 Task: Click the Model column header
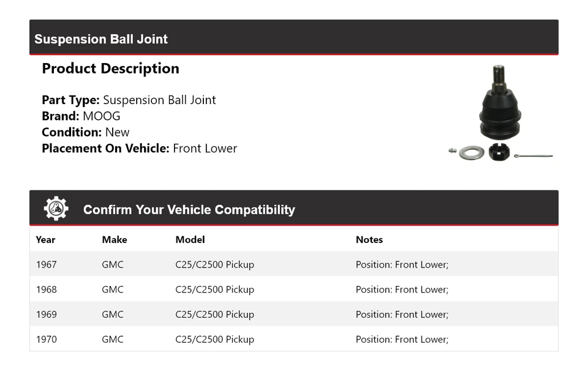pyautogui.click(x=190, y=239)
